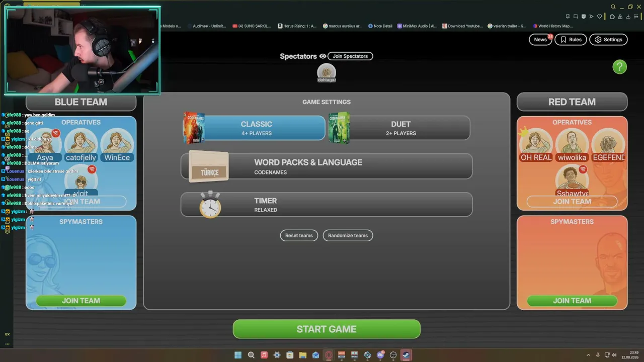Viewport: 644px width, 362px height.
Task: Open the browser downloads icon
Action: coord(627,16)
